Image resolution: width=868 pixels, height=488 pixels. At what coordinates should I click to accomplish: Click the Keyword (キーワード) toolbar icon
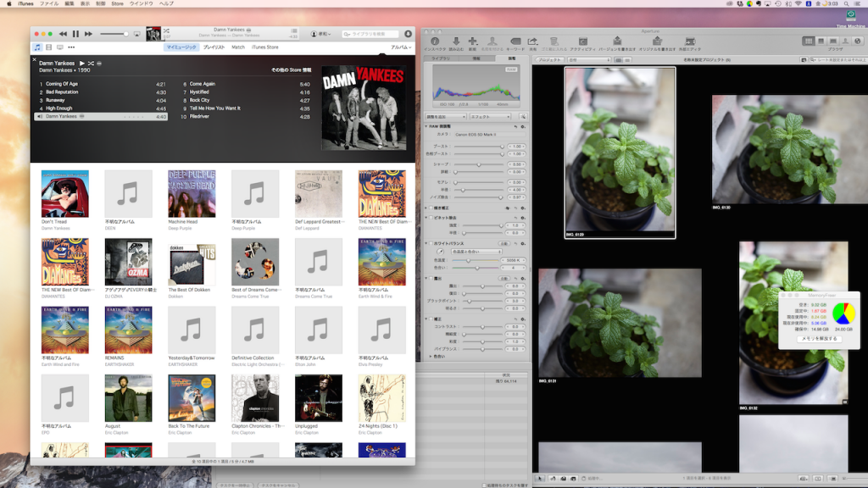pyautogui.click(x=515, y=42)
